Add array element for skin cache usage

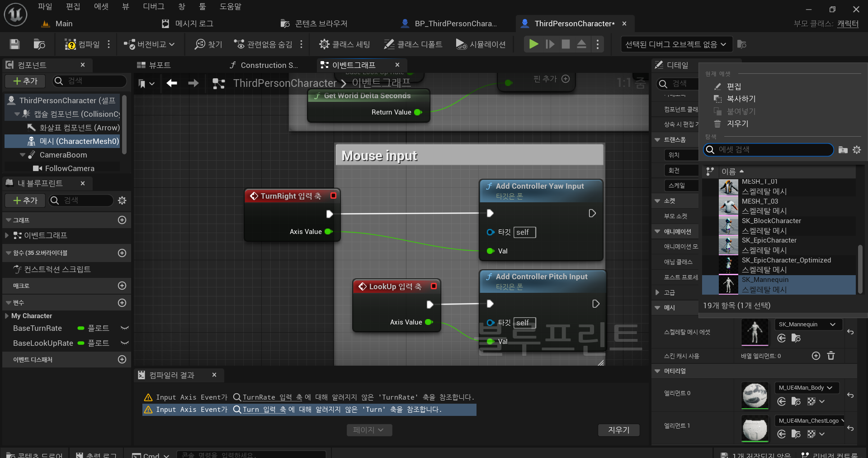click(x=816, y=356)
